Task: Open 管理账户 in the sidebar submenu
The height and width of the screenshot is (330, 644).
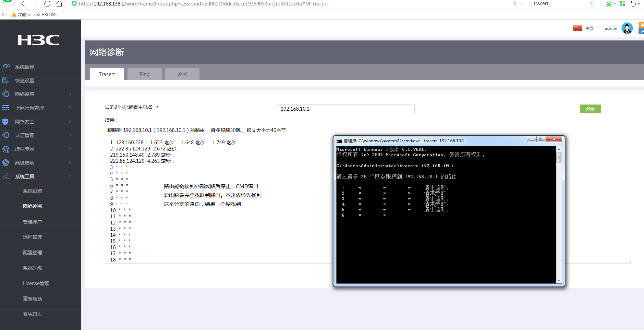Action: pyautogui.click(x=33, y=222)
